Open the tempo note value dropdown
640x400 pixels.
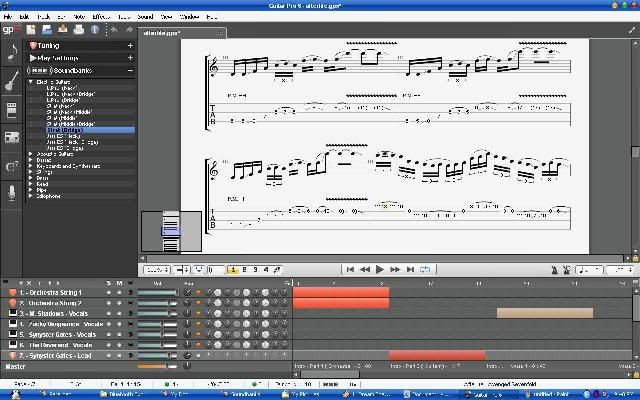(x=589, y=270)
